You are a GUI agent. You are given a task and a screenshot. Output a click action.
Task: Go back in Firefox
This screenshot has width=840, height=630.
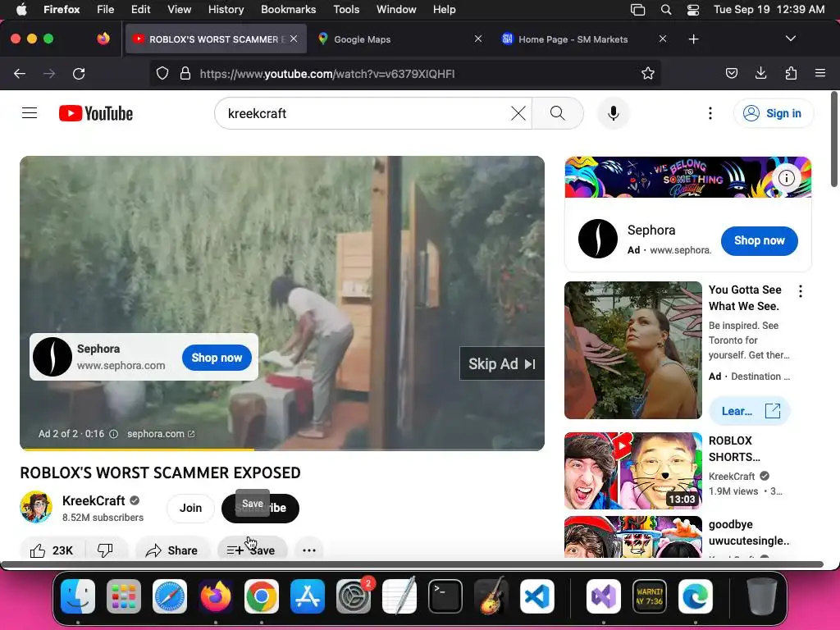pyautogui.click(x=20, y=73)
